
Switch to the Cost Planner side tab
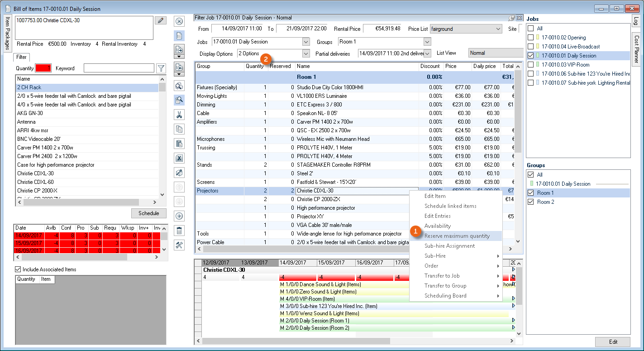click(x=636, y=49)
